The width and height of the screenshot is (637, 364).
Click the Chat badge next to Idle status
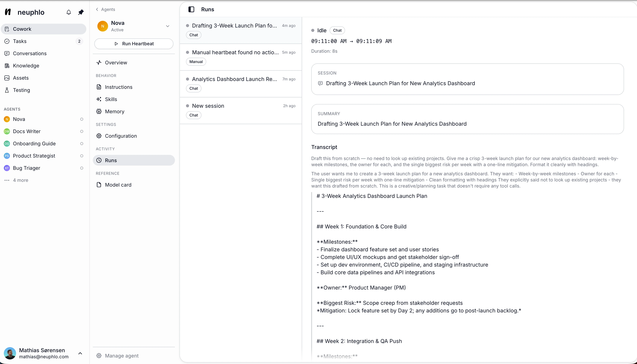(337, 31)
